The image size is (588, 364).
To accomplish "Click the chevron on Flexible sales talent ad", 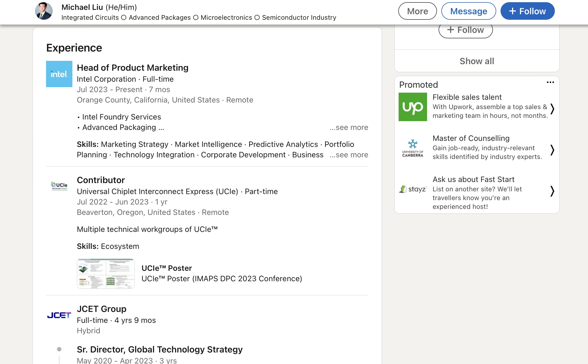I will coord(552,109).
